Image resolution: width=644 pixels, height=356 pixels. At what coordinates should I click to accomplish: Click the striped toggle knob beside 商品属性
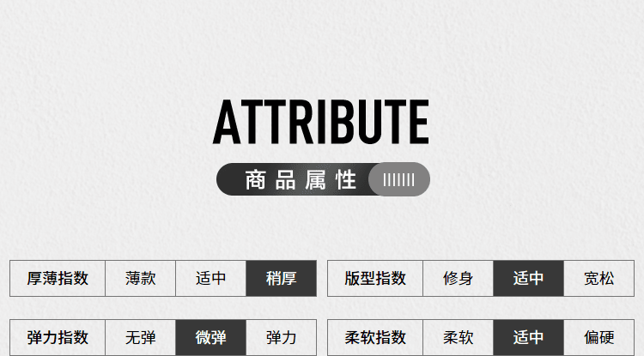[x=399, y=179]
